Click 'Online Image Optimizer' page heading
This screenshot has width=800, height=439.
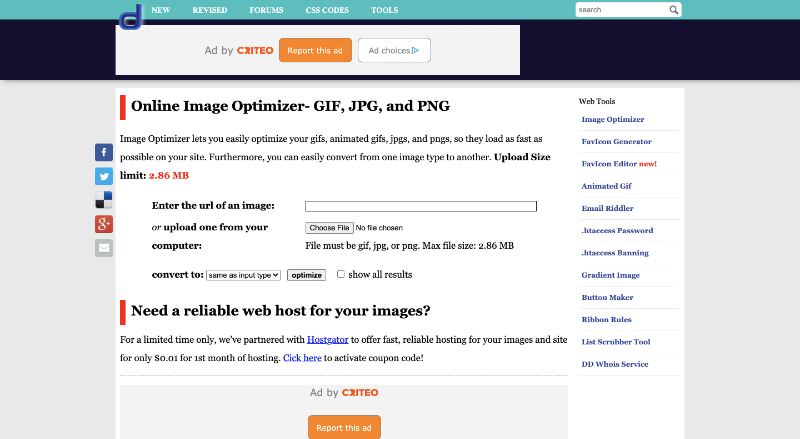tap(290, 106)
